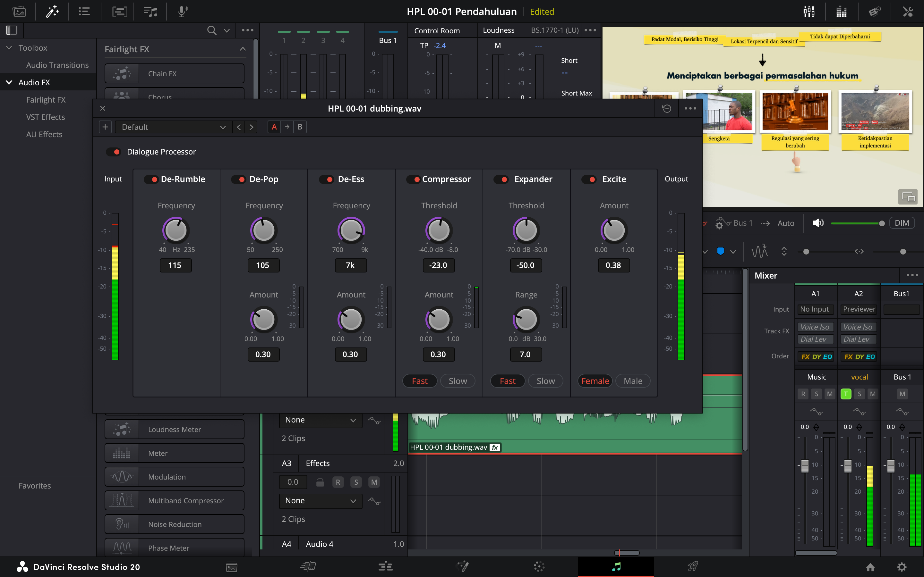Open the ADR microphone panel icon
This screenshot has width=924, height=577.
click(x=183, y=12)
